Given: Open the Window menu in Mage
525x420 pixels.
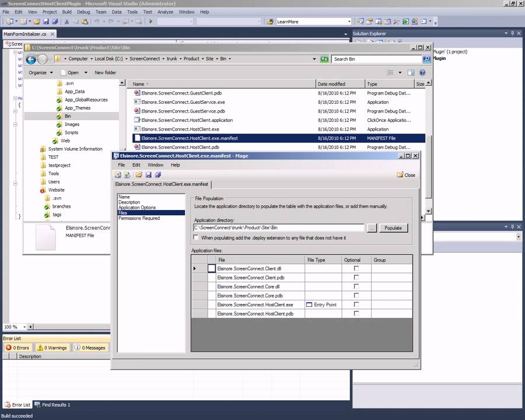Looking at the screenshot, I should (155, 164).
